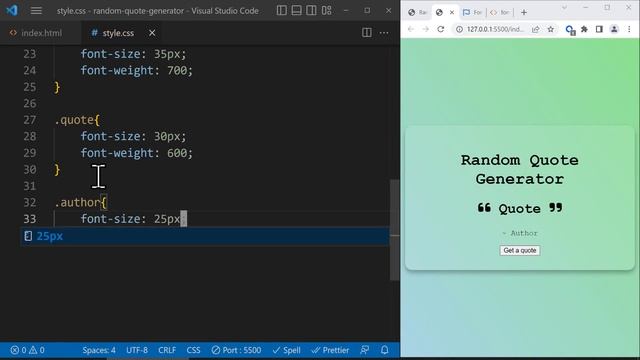Toggle primary side bar layout icon

pyautogui.click(x=282, y=10)
